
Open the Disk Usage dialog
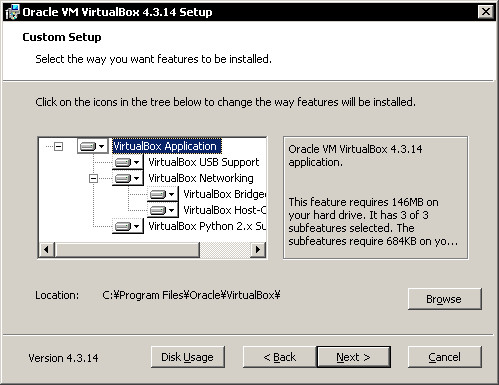coord(188,357)
